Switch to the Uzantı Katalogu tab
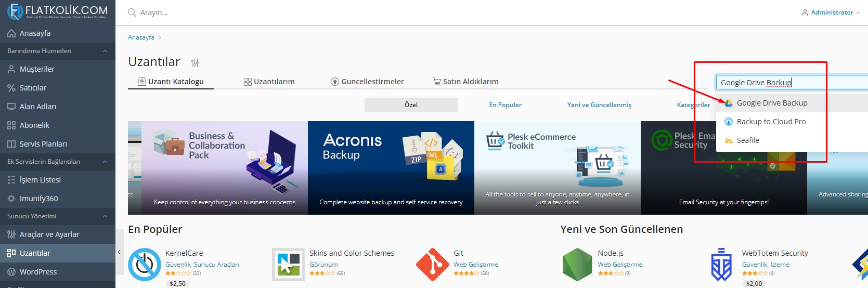This screenshot has width=868, height=288. tap(171, 82)
